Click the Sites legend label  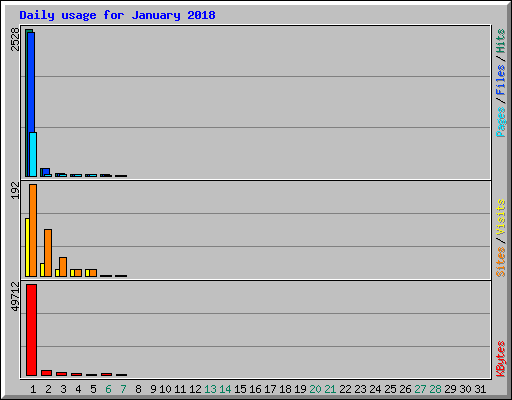(x=501, y=262)
